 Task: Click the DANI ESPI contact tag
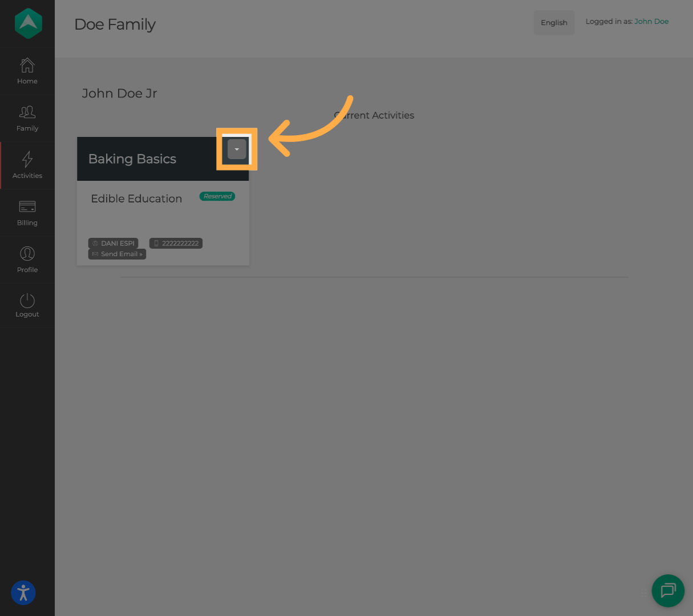click(114, 244)
